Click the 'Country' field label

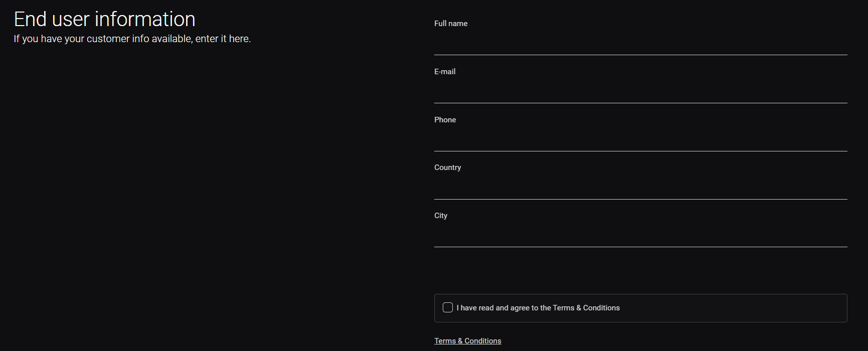coord(447,167)
